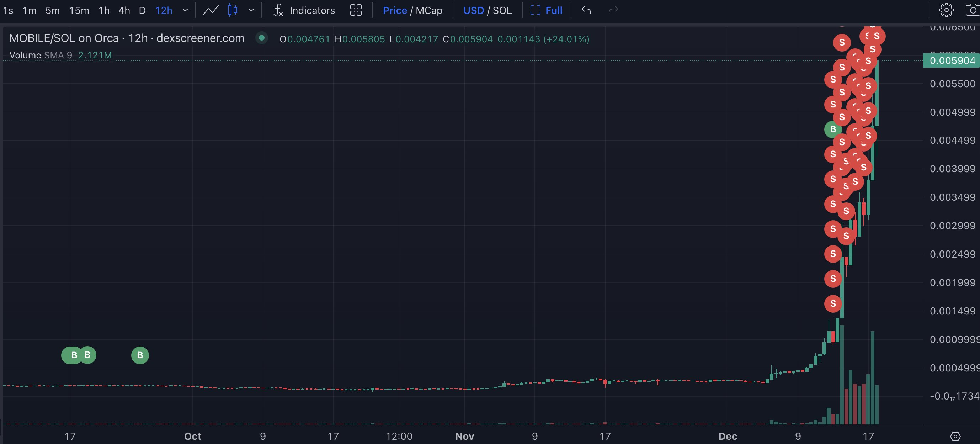The image size is (980, 444).
Task: Expand the timeframe interval dropdown arrow
Action: (185, 10)
